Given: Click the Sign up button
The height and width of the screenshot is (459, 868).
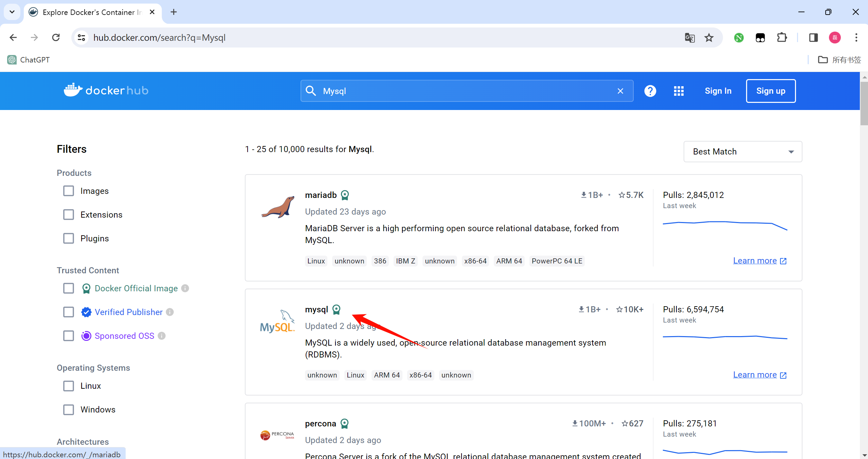Looking at the screenshot, I should pyautogui.click(x=771, y=91).
